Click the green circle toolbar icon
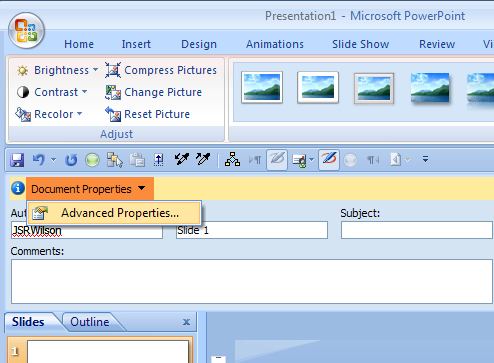Screen dimensions: 494x363 pyautogui.click(x=92, y=160)
